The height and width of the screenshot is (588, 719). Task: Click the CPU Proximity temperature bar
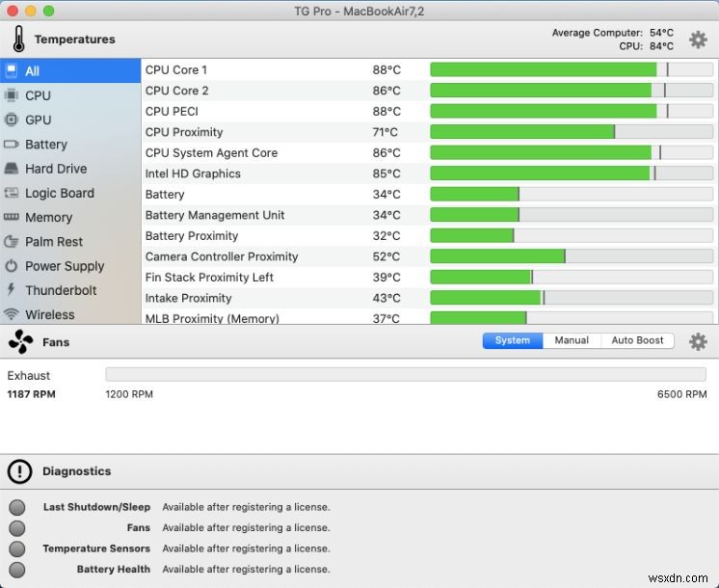point(572,132)
